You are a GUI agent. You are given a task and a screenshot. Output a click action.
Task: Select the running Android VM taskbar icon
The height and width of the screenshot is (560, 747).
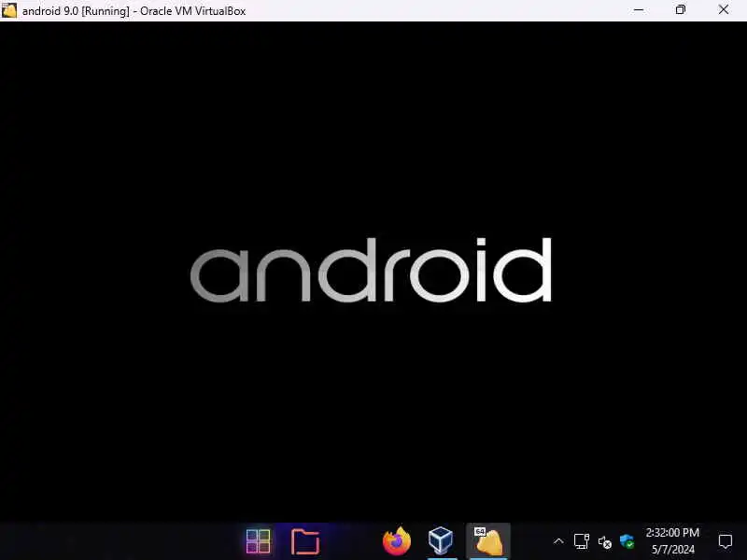click(488, 541)
